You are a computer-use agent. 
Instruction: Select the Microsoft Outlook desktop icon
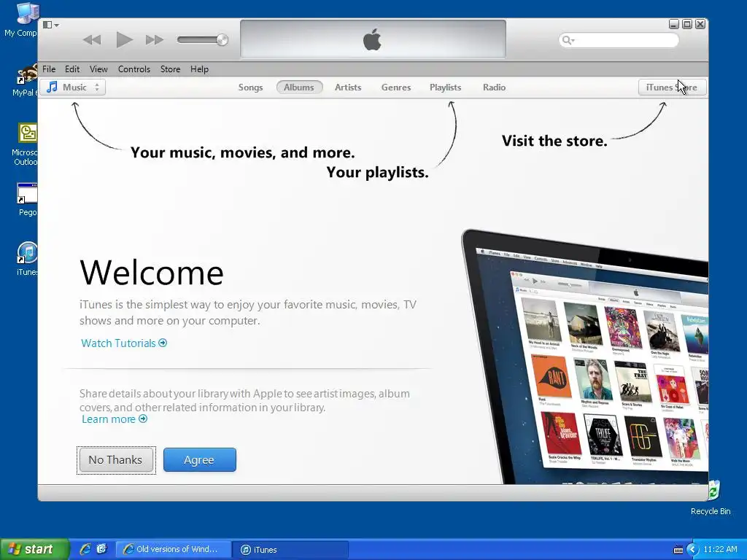pyautogui.click(x=25, y=144)
